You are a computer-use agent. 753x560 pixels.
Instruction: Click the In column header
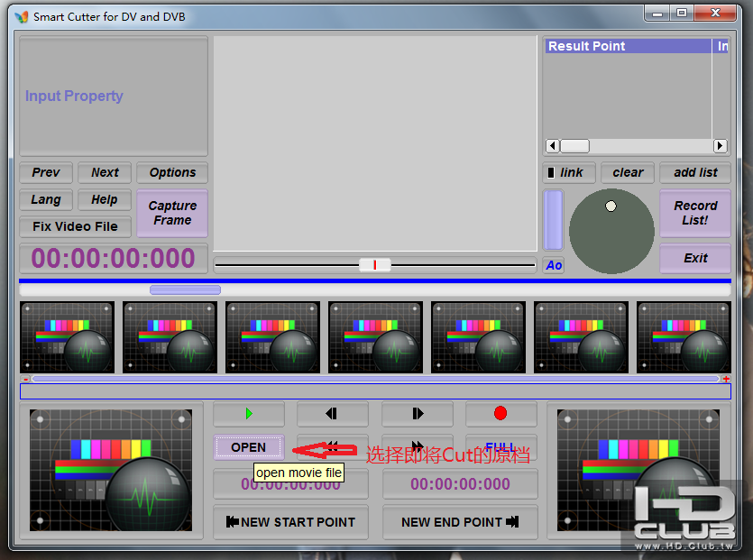point(721,46)
